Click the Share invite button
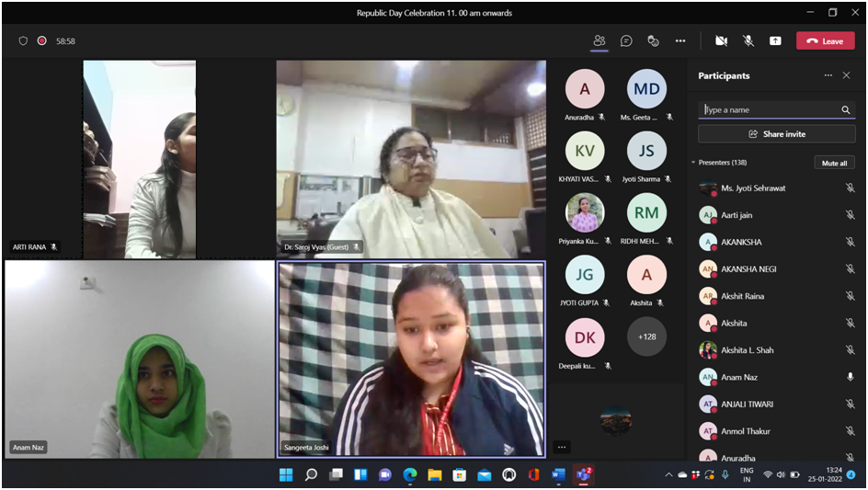 [776, 134]
